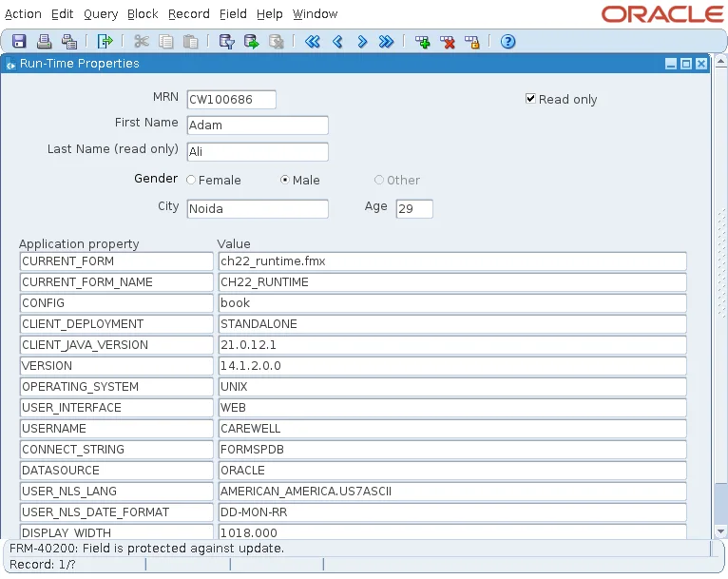Open the Field menu
This screenshot has width=728, height=579.
[x=233, y=14]
